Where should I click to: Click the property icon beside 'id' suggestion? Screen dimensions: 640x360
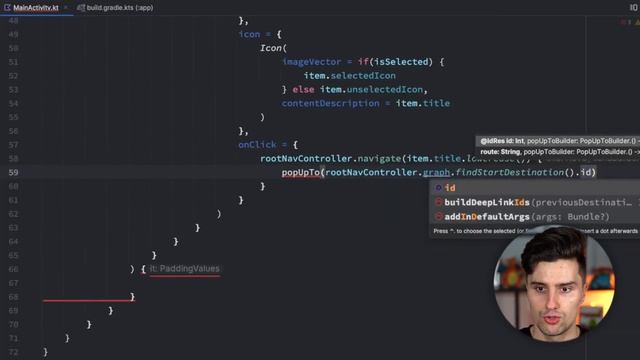click(x=439, y=188)
